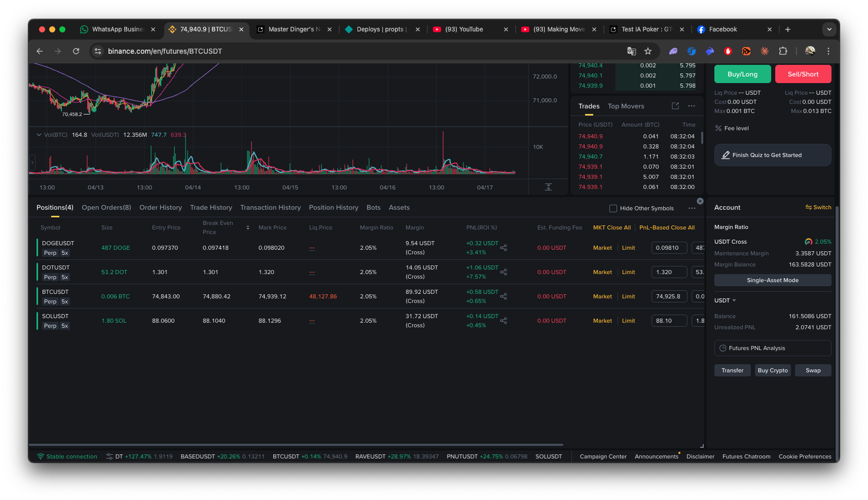Viewport: 868px width, 500px height.
Task: Click the Fee level percent icon
Action: (718, 128)
